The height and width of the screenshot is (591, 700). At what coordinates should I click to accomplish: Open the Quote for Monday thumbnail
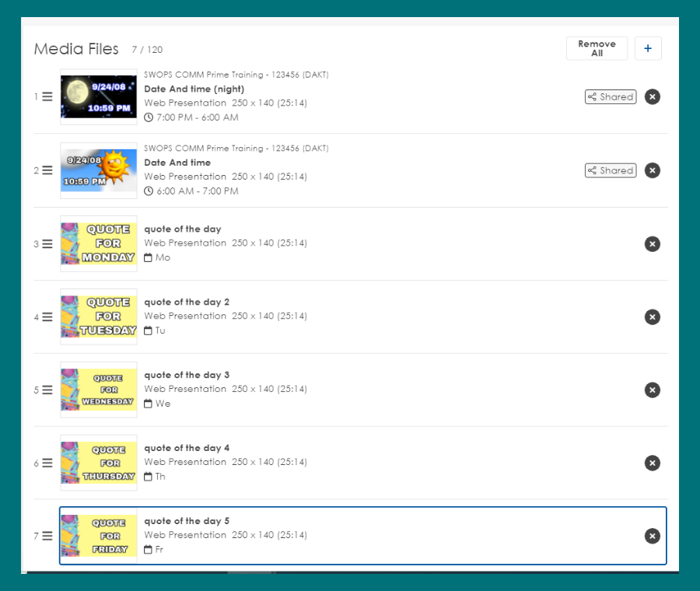click(99, 243)
